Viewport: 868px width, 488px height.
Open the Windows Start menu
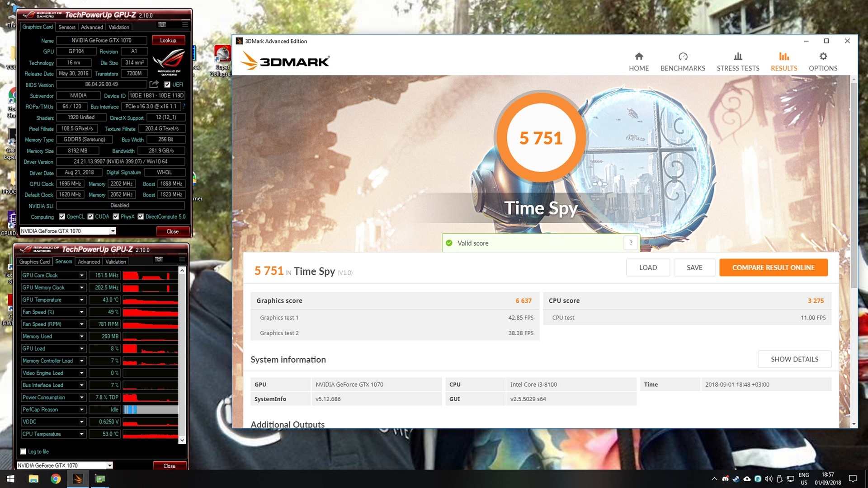(10, 479)
